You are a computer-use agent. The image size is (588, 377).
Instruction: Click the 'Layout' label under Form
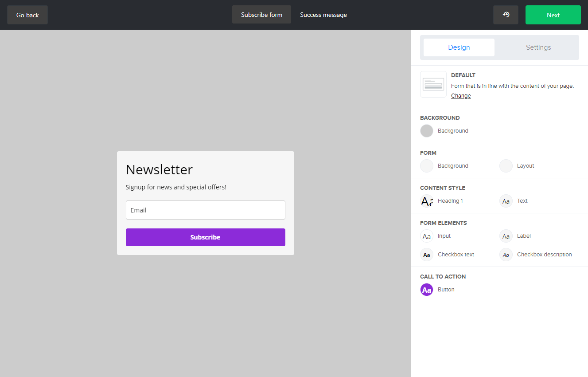point(526,166)
